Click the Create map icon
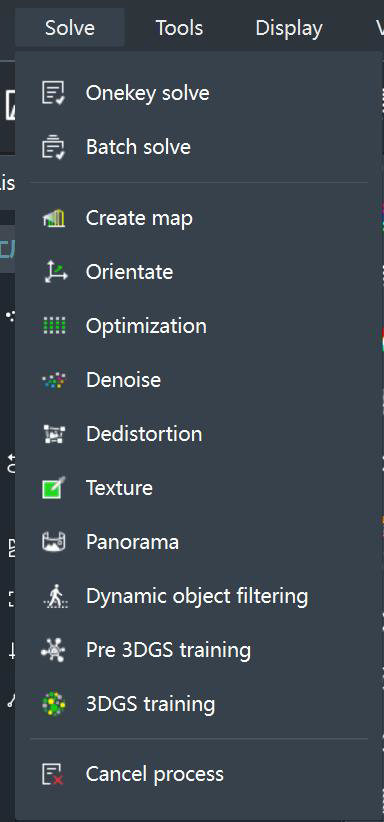Viewport: 384px width, 822px height. coord(54,218)
